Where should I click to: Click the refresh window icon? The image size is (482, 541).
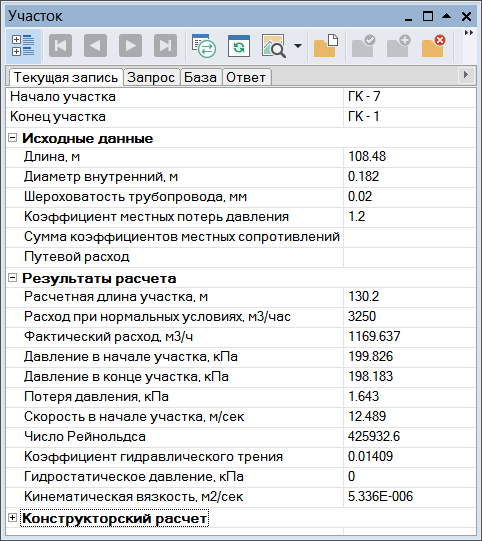point(239,46)
